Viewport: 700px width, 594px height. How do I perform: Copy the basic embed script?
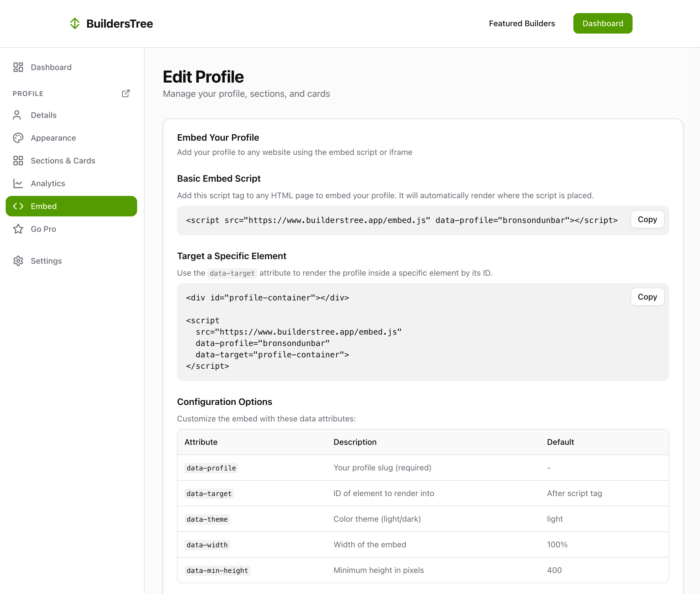tap(647, 219)
